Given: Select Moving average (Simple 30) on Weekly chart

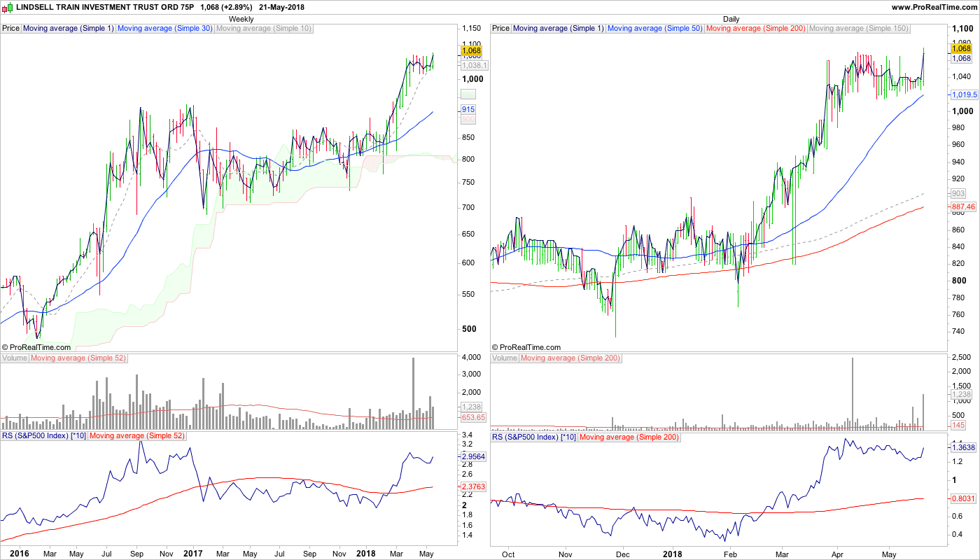Looking at the screenshot, I should (x=165, y=29).
